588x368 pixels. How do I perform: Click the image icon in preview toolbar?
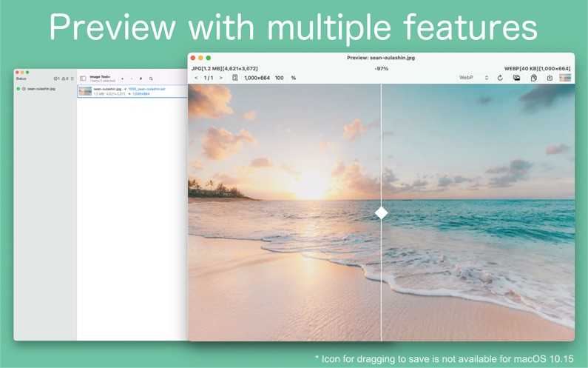pyautogui.click(x=517, y=78)
